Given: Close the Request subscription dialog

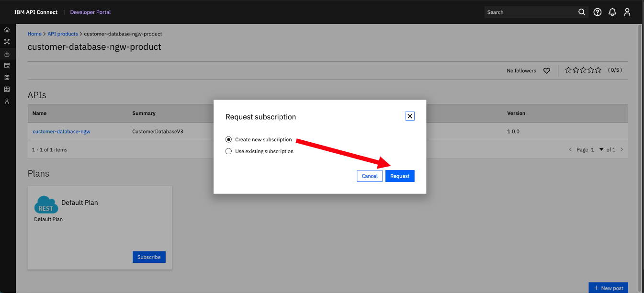Looking at the screenshot, I should coord(409,116).
